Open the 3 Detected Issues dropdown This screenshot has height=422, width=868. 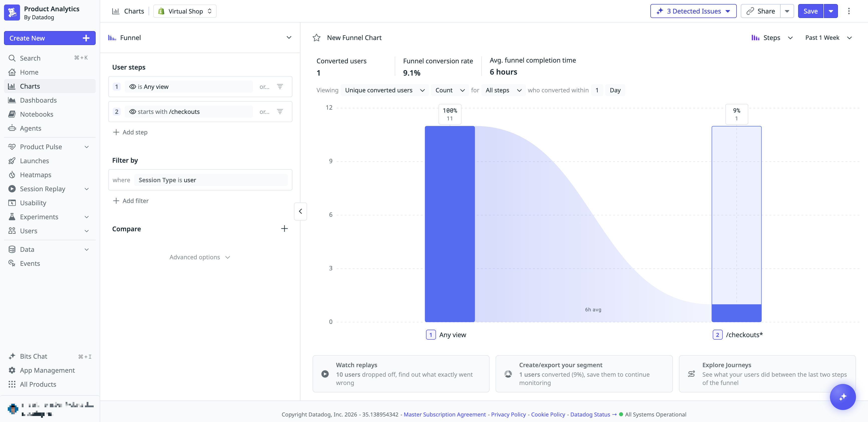point(693,11)
